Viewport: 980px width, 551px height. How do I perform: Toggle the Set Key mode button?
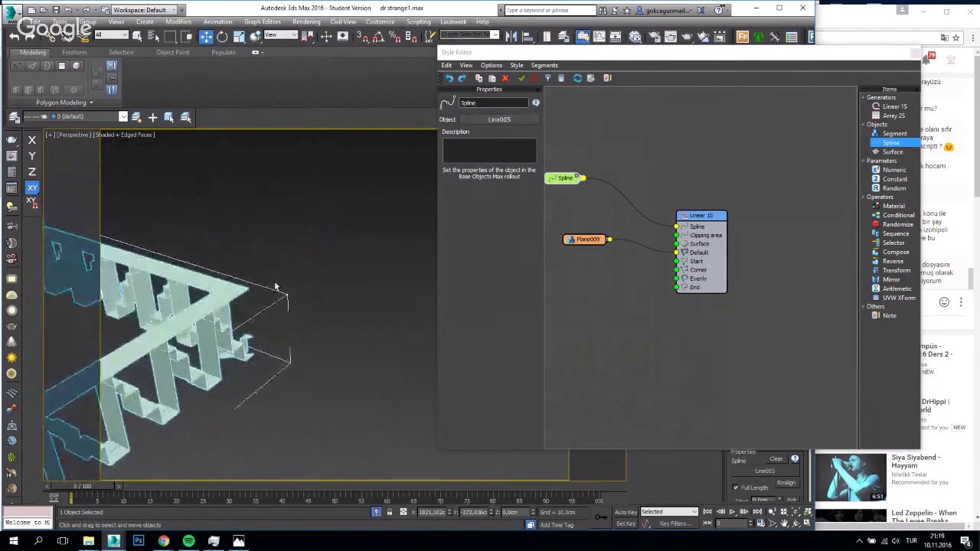[x=626, y=523]
